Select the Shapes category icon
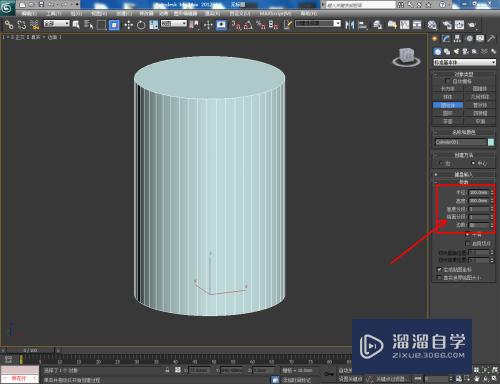This screenshot has width=500, height=384. 447,51
